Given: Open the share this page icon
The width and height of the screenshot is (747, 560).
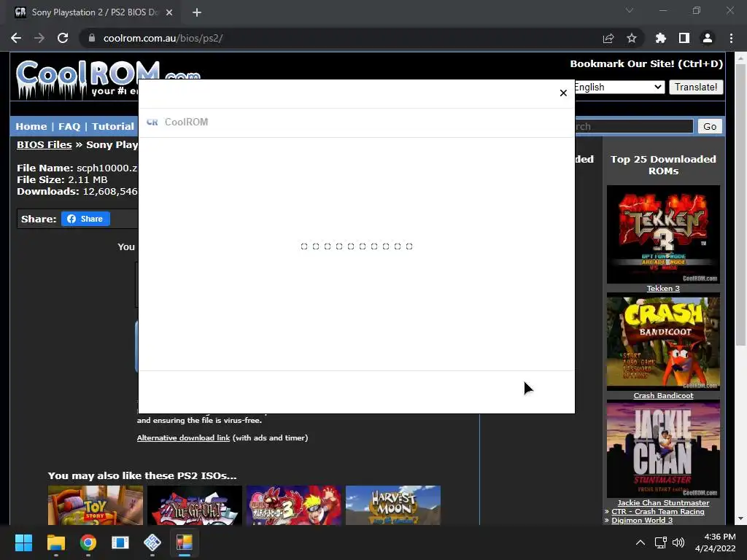Looking at the screenshot, I should pos(608,38).
